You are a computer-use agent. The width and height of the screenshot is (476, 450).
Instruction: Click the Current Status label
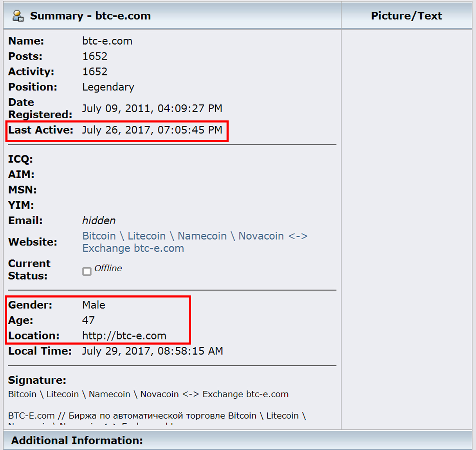pyautogui.click(x=30, y=270)
